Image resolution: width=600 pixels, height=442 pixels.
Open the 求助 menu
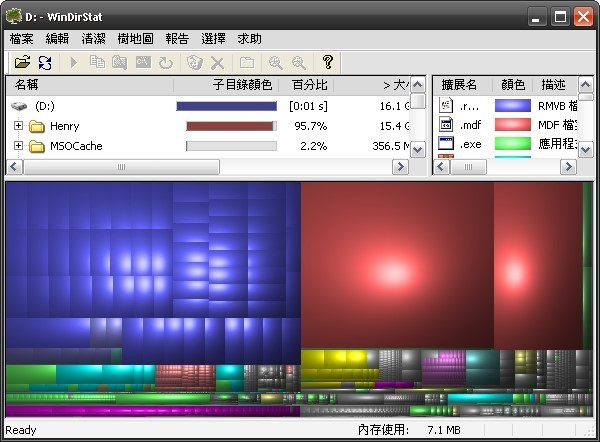(x=249, y=39)
